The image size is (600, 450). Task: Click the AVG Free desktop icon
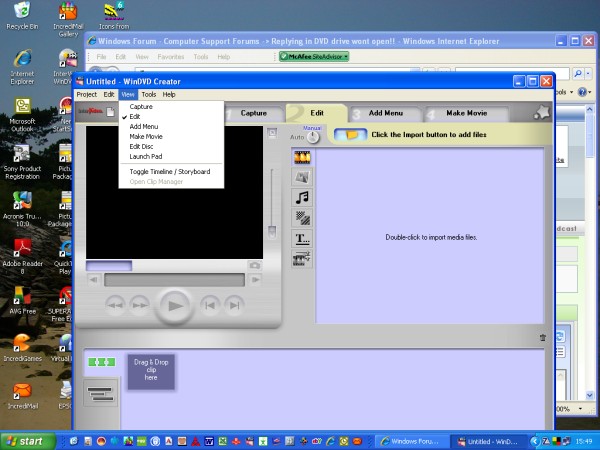pyautogui.click(x=22, y=301)
